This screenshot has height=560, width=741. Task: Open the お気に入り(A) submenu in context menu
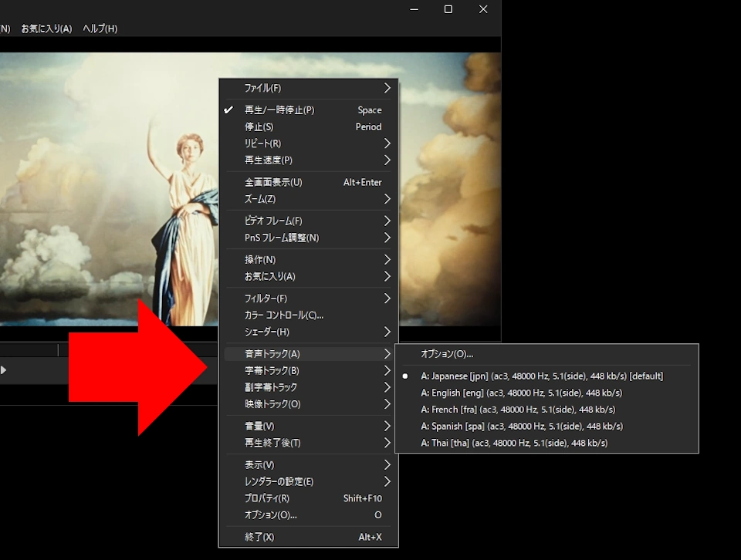(309, 276)
